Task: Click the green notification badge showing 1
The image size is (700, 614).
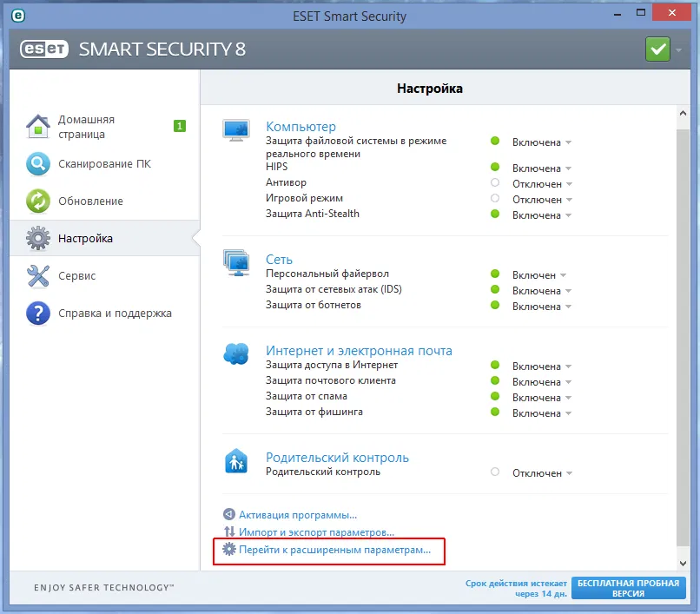Action: pyautogui.click(x=180, y=126)
